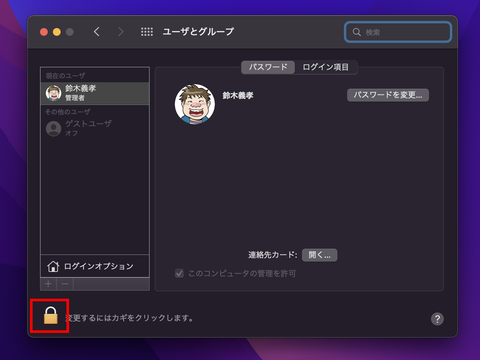Go forward with the right chevron

(x=120, y=32)
